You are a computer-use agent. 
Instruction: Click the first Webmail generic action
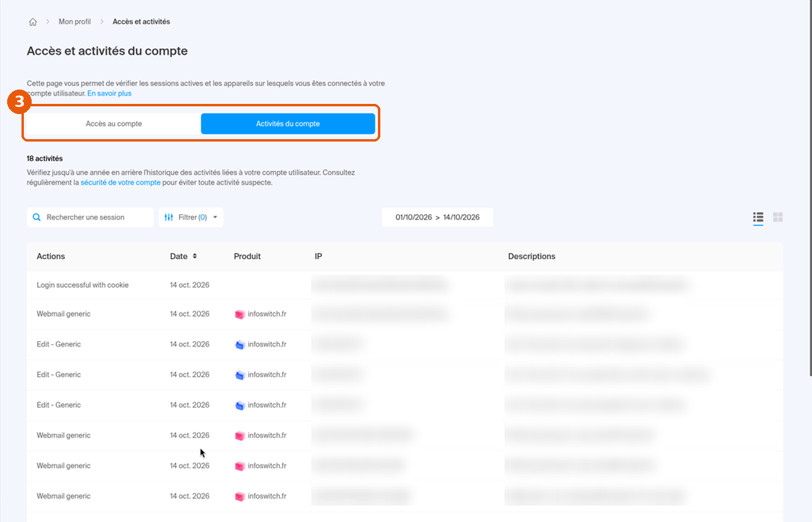point(63,314)
